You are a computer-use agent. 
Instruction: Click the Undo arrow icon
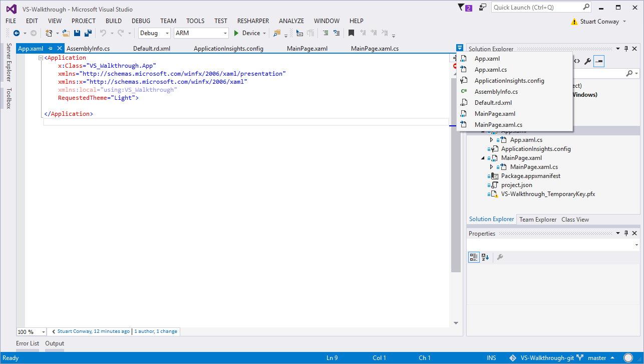(x=103, y=33)
